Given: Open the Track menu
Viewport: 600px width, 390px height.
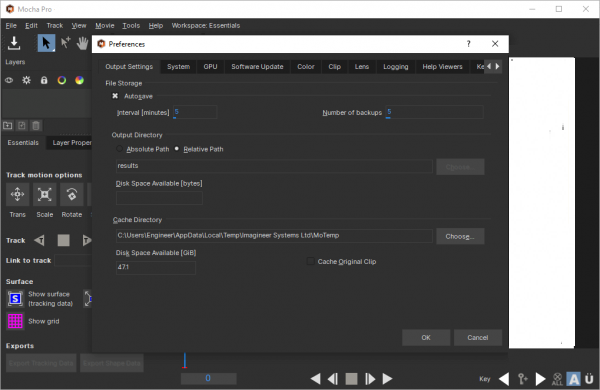Looking at the screenshot, I should tap(55, 26).
